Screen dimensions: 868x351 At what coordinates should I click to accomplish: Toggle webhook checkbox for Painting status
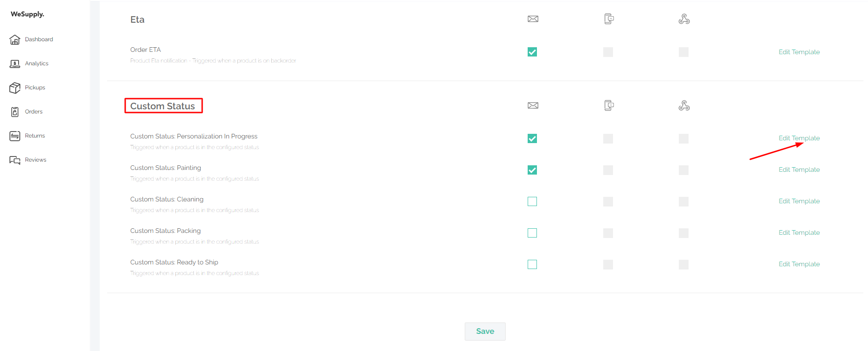point(683,170)
